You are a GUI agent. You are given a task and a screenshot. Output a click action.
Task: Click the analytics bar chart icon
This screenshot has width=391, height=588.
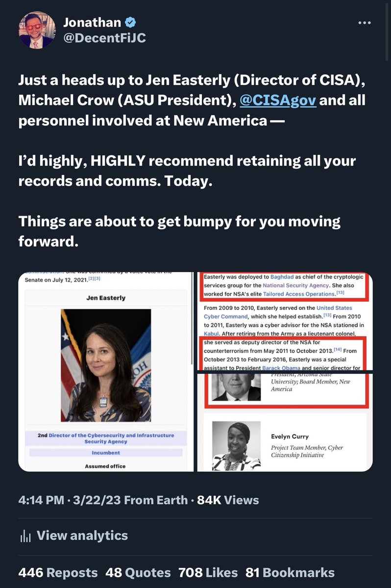click(x=25, y=536)
